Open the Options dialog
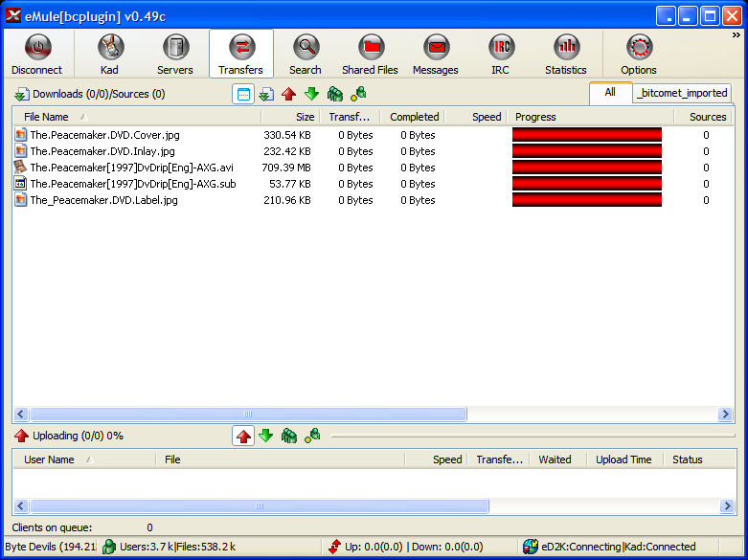This screenshot has height=560, width=748. (x=639, y=54)
